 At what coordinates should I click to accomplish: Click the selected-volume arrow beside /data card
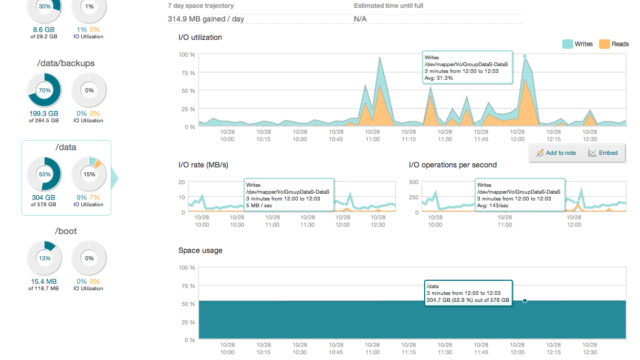click(115, 178)
